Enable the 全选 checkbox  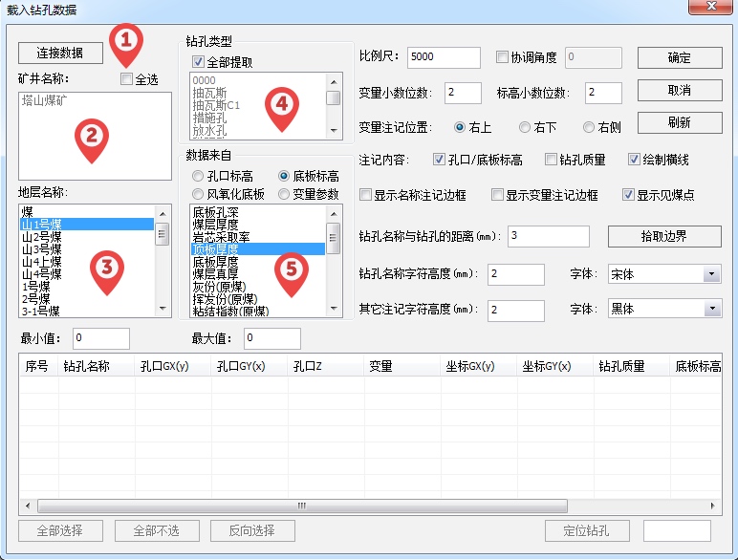(x=127, y=79)
